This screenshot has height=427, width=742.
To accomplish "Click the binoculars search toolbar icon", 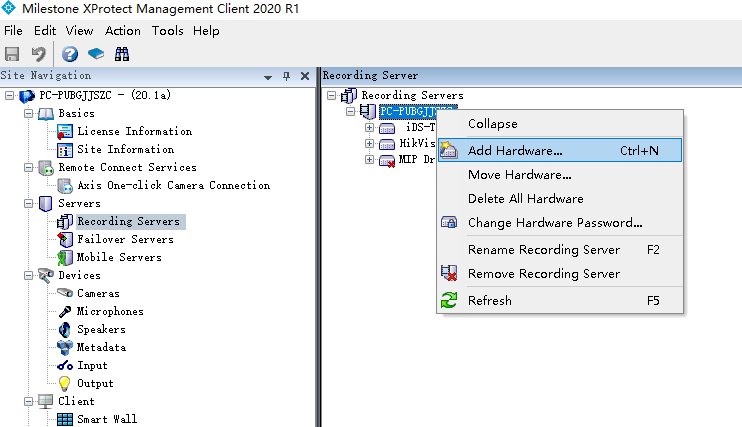I will [x=122, y=54].
